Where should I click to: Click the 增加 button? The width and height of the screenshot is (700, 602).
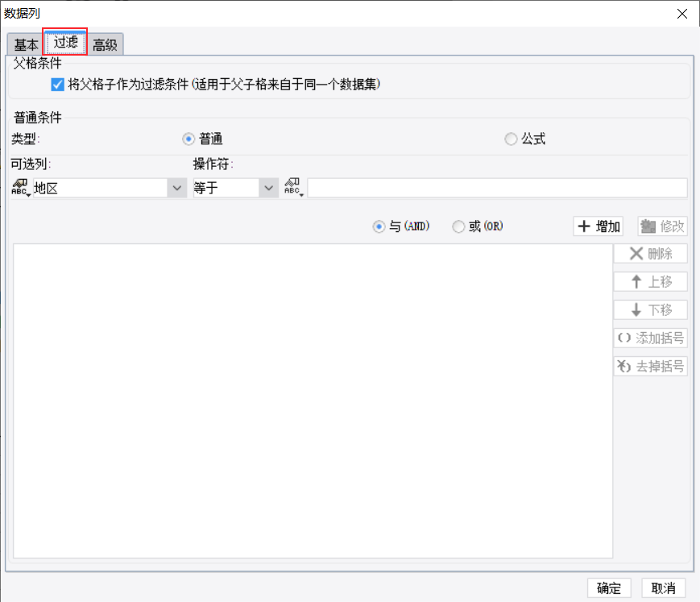pos(599,226)
